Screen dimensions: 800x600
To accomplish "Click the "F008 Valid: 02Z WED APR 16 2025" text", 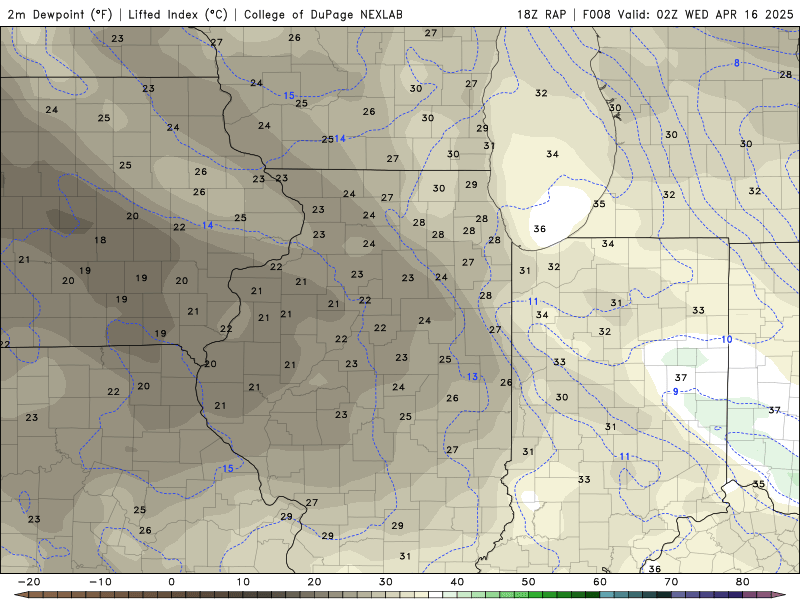I will [x=688, y=14].
